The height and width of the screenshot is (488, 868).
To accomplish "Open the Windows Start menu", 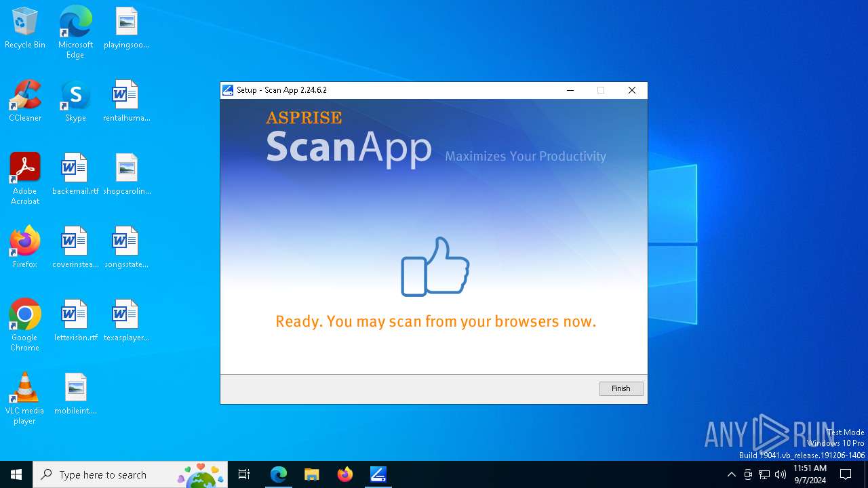I will (x=16, y=474).
